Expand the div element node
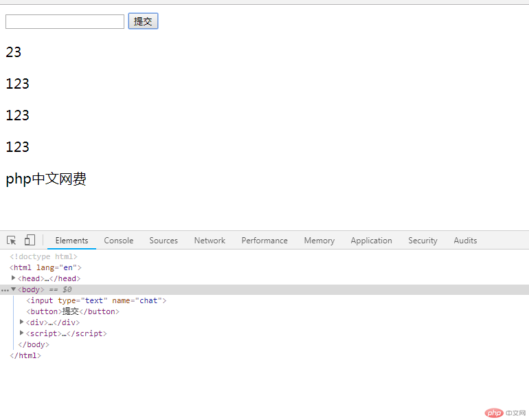This screenshot has height=420, width=529. click(21, 322)
